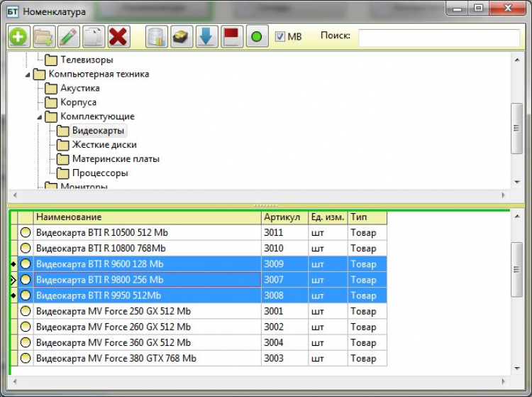532x397 pixels.
Task: Collapse the Комплектующие tree node
Action: tap(39, 117)
